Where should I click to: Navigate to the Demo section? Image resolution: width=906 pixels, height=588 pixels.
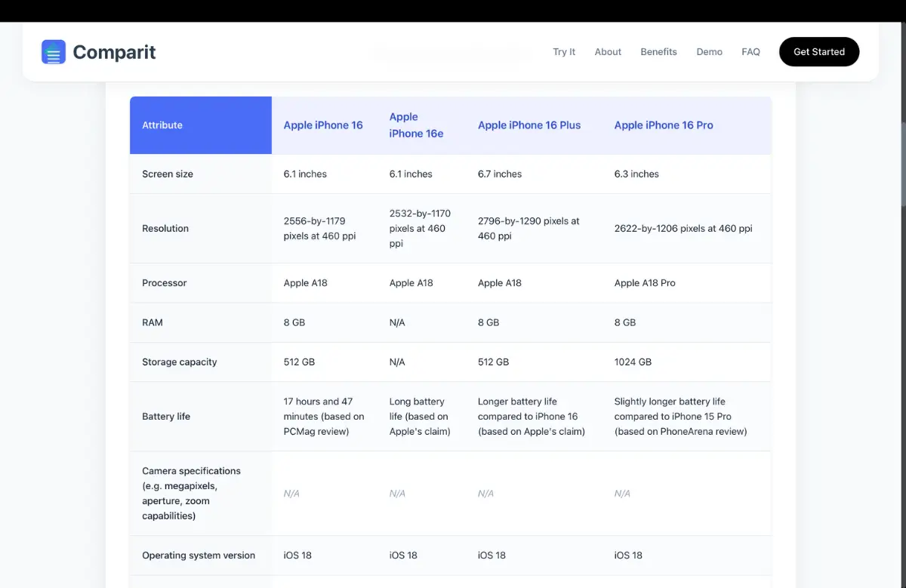click(709, 52)
